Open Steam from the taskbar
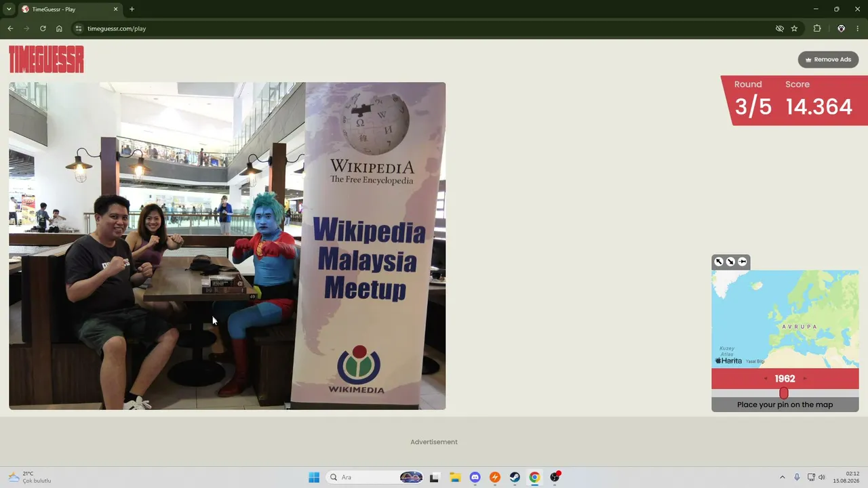 [x=515, y=477]
